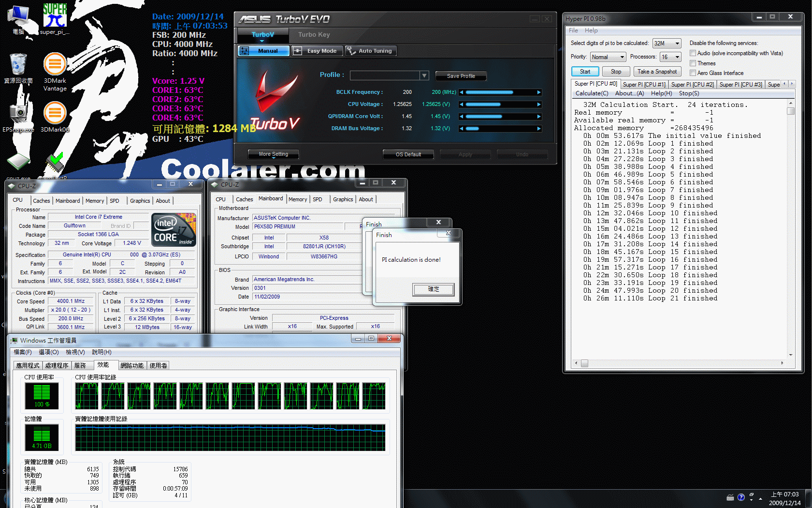Click the Intel Core i7 logo in CPU-Z
The width and height of the screenshot is (812, 508).
tap(174, 230)
